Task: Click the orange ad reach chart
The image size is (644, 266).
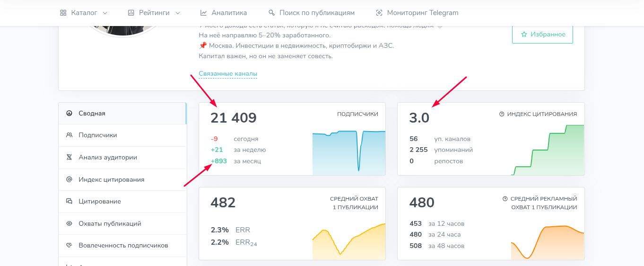Action: [x=548, y=242]
